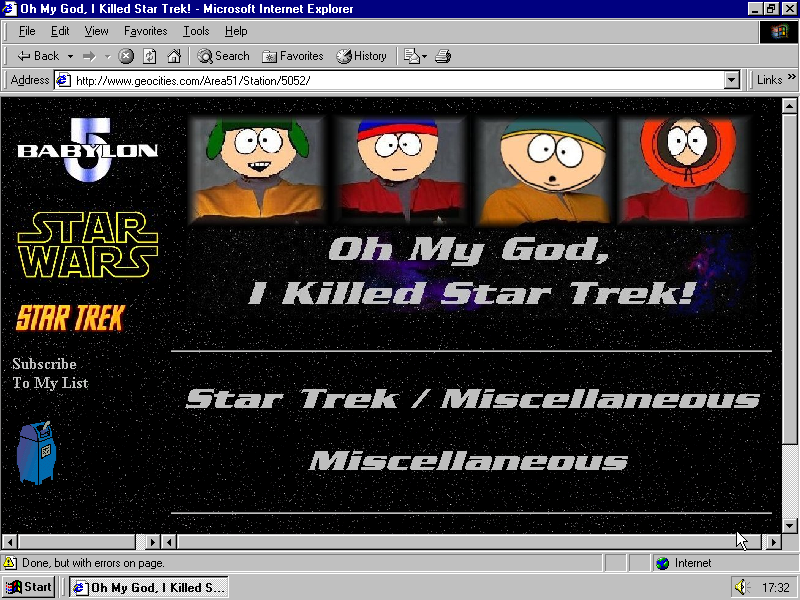This screenshot has width=800, height=600.
Task: Click the warning icon in status bar
Action: point(10,563)
